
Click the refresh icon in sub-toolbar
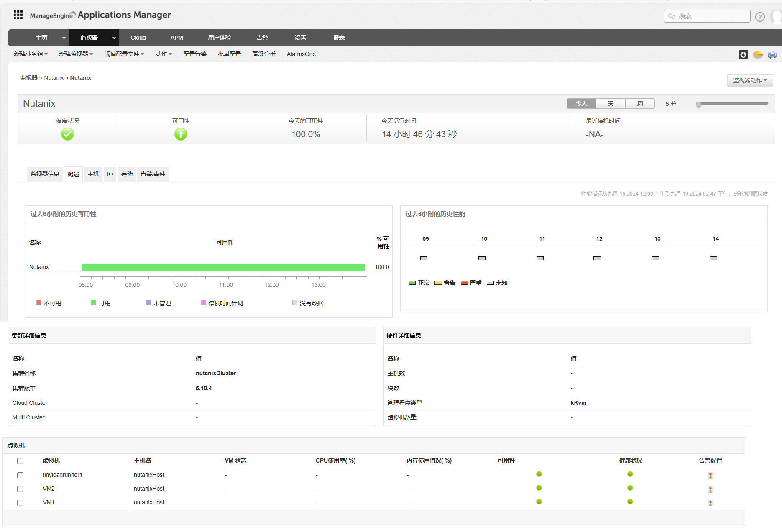pyautogui.click(x=743, y=55)
